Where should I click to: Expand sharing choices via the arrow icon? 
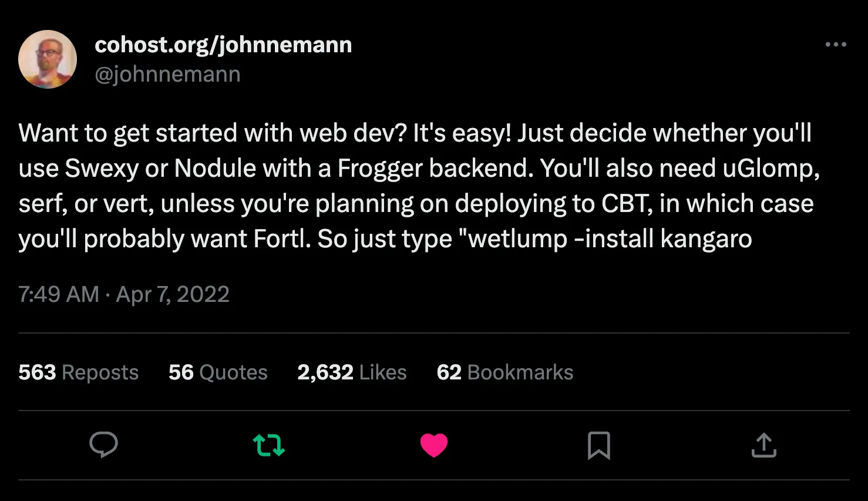763,446
